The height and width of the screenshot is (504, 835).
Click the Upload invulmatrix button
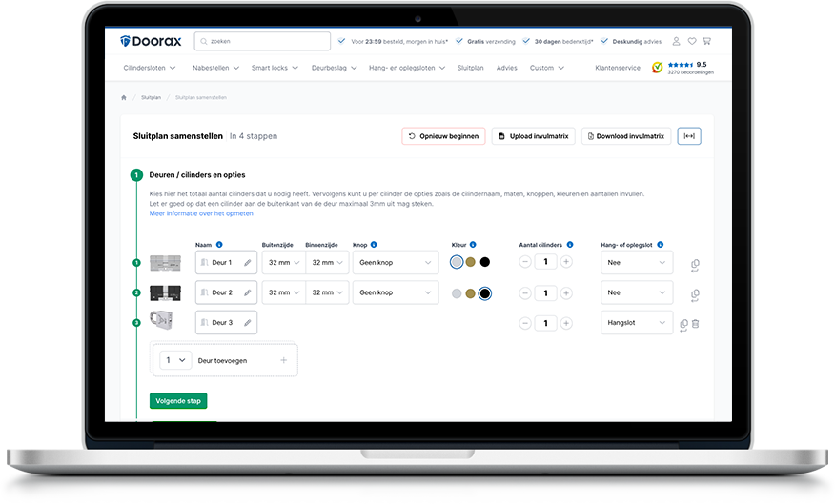pyautogui.click(x=533, y=136)
